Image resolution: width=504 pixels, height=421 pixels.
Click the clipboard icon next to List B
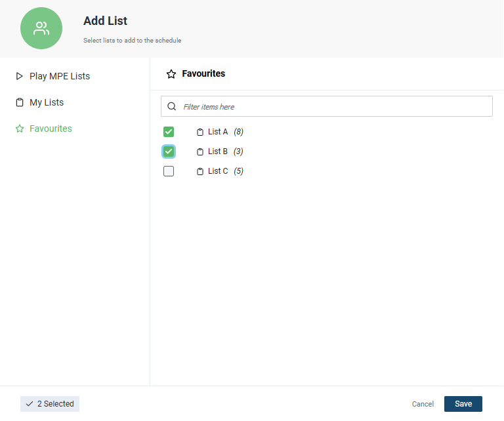200,151
